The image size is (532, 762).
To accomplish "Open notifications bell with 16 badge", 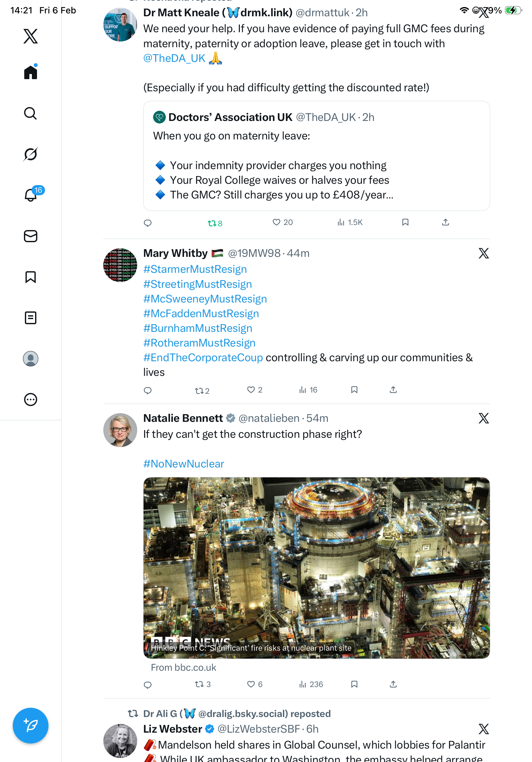I will (31, 195).
